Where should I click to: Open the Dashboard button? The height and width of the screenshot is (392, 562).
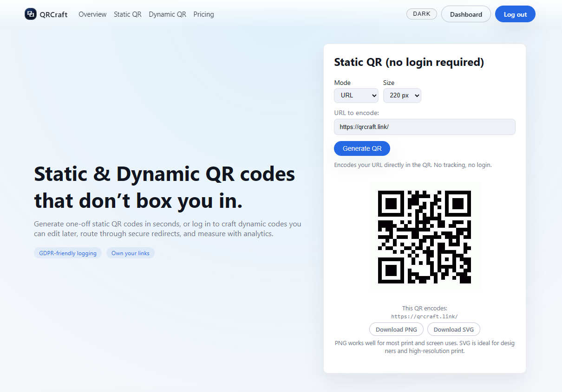click(x=465, y=14)
